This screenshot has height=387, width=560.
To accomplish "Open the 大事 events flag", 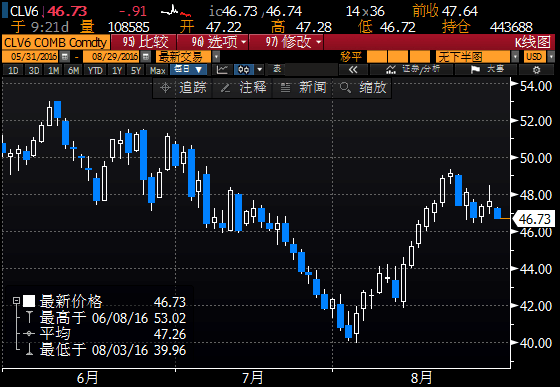I will point(486,70).
